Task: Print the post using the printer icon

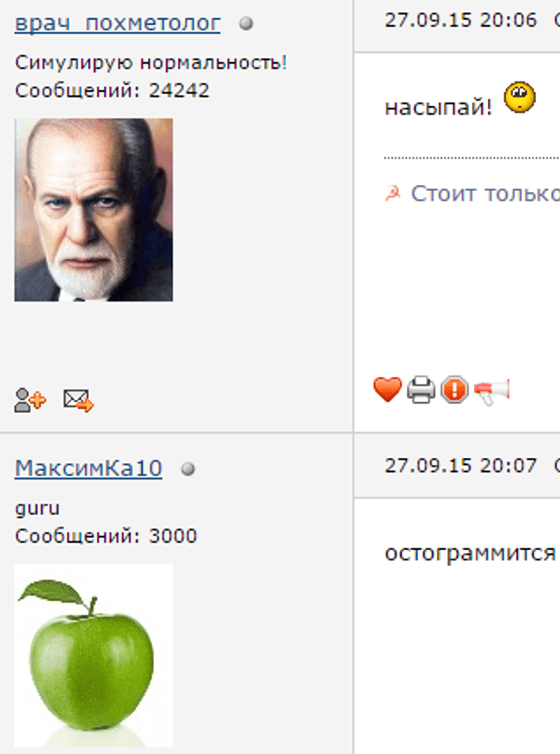Action: tap(421, 389)
